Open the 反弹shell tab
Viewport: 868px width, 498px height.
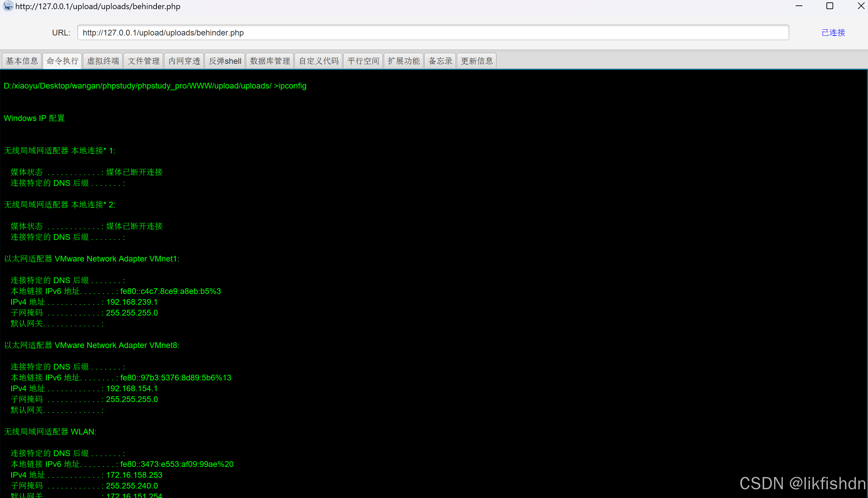(225, 61)
